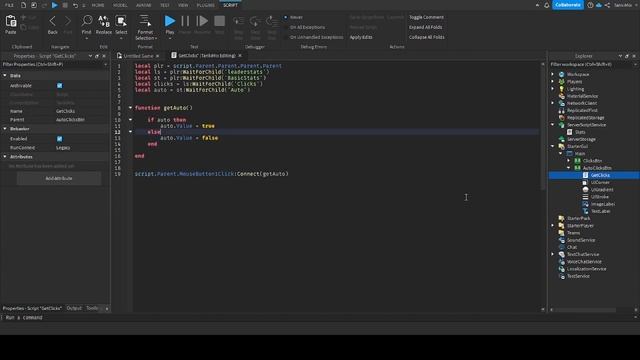Viewport: 640px width, 360px height.
Task: Select On All Exceptions option
Action: pos(307,27)
